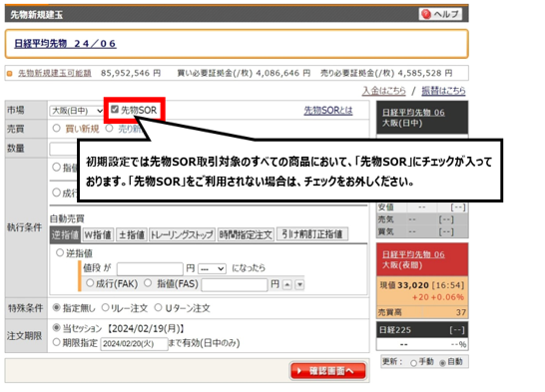This screenshot has width=545, height=392.
Task: Click the 値段が trigger price field
Action: 150,268
